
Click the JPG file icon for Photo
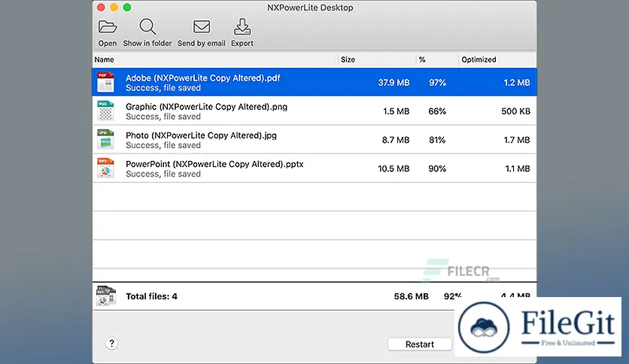pos(105,139)
